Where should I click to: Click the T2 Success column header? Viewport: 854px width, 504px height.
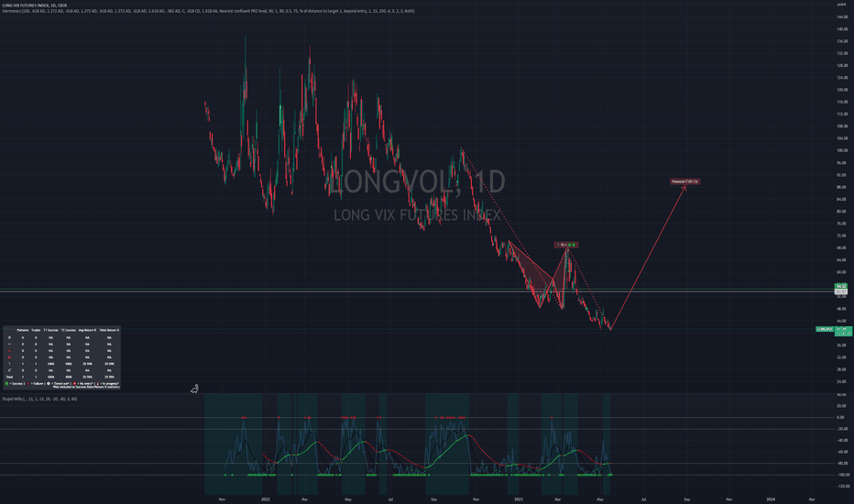69,330
